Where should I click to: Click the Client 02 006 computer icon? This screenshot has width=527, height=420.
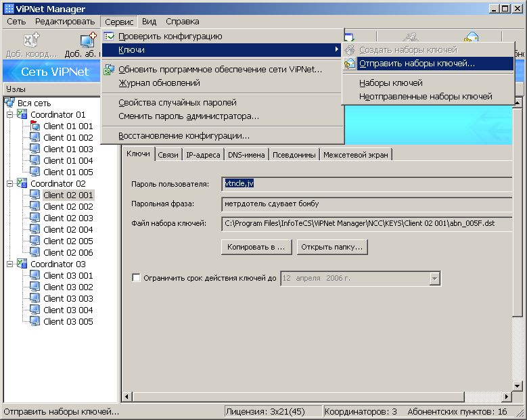(35, 252)
